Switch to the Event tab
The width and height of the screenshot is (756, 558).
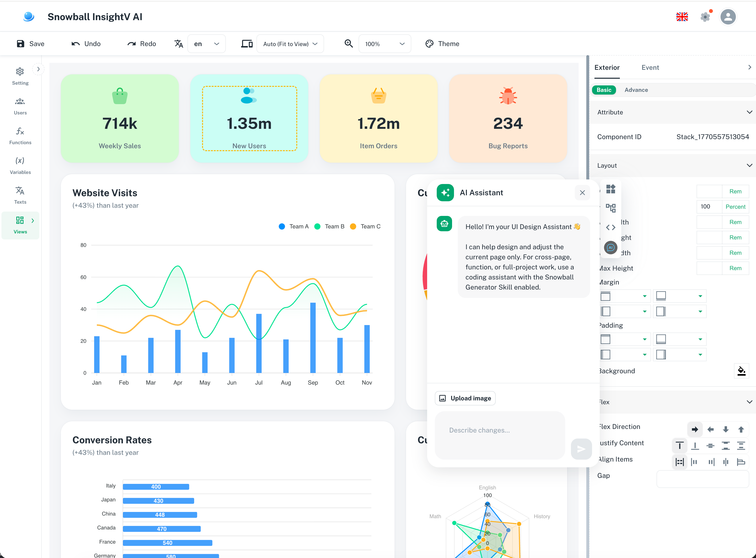[650, 67]
